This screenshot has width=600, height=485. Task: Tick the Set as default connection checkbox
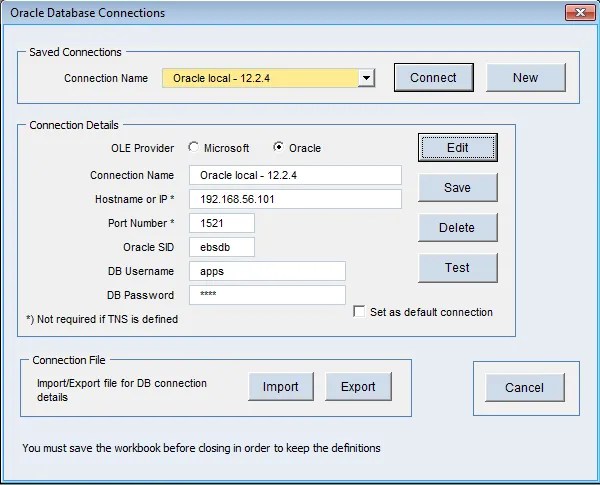coord(359,312)
